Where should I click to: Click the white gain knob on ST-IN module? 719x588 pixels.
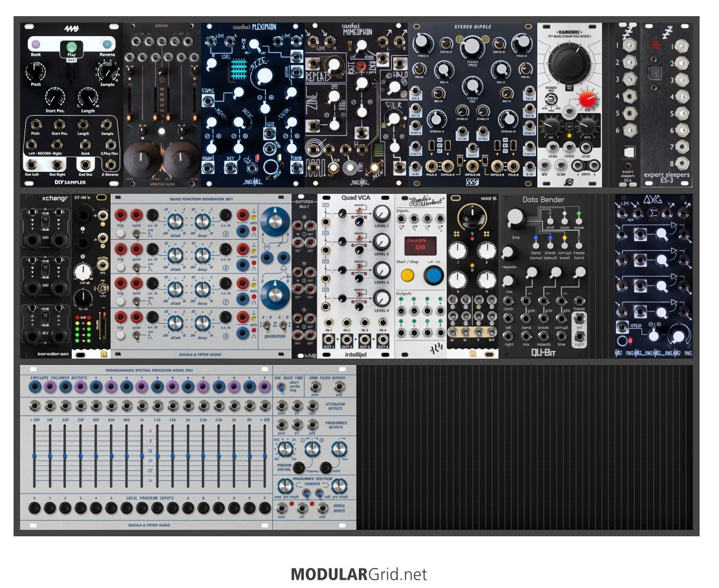pos(83,272)
